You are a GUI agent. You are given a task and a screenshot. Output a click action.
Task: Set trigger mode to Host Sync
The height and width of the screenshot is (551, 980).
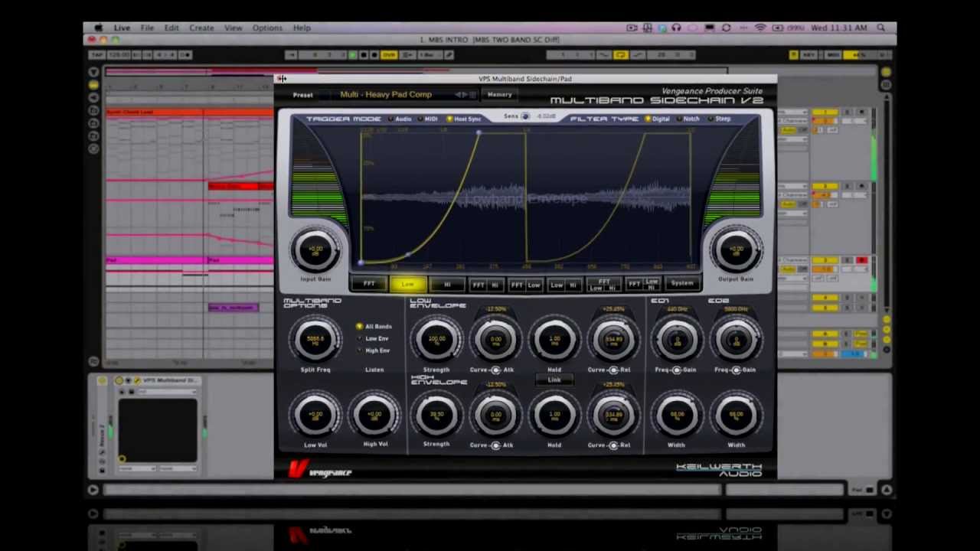coord(464,119)
